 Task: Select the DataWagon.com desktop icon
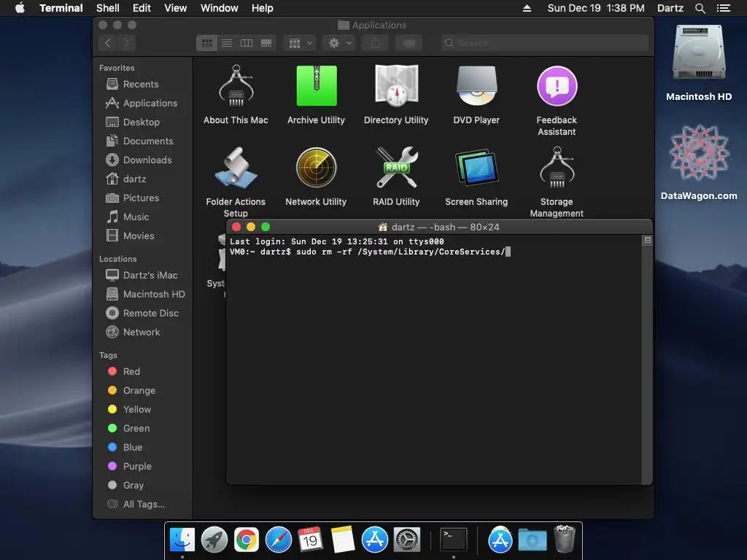(699, 152)
